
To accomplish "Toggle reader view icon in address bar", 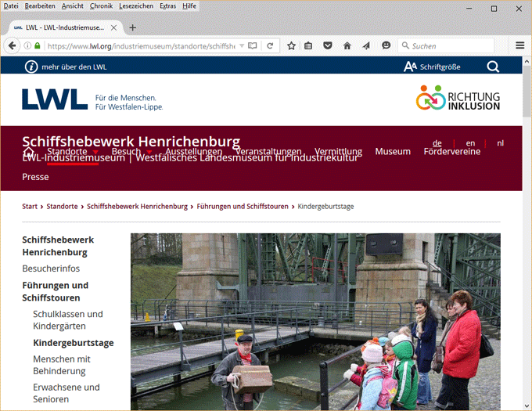I will coord(253,45).
